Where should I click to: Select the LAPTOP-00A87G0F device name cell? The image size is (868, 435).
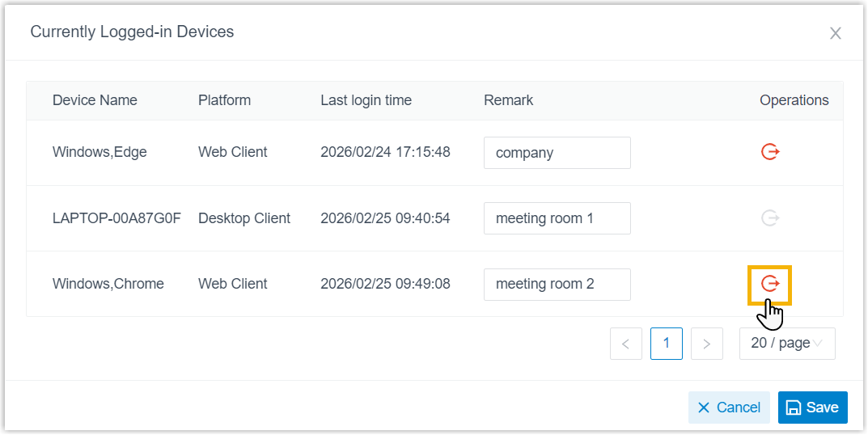tap(116, 218)
